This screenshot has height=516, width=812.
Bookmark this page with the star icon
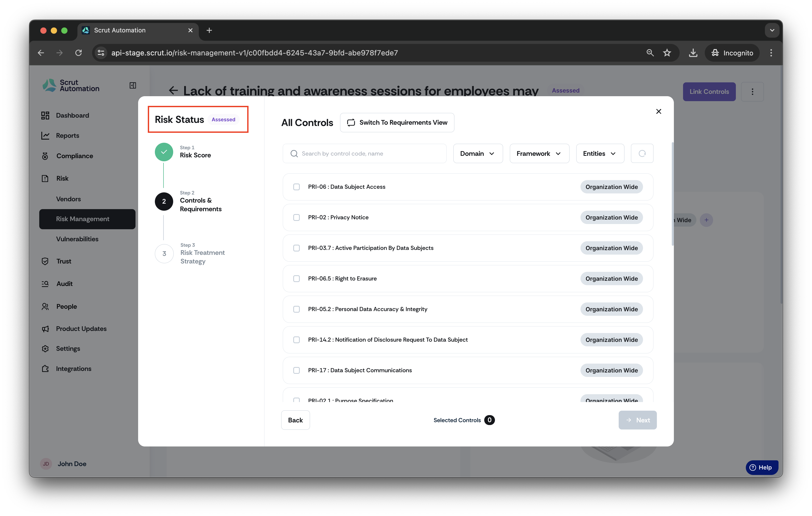coord(667,53)
